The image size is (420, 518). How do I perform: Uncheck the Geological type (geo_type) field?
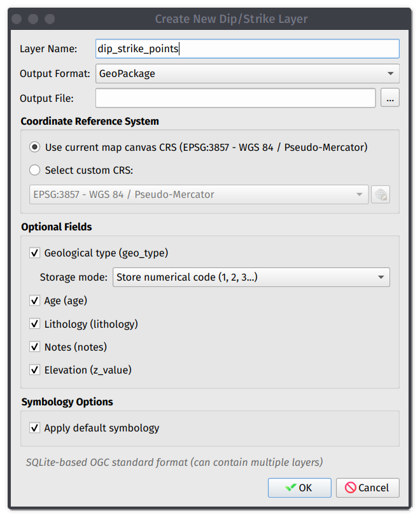click(x=34, y=253)
